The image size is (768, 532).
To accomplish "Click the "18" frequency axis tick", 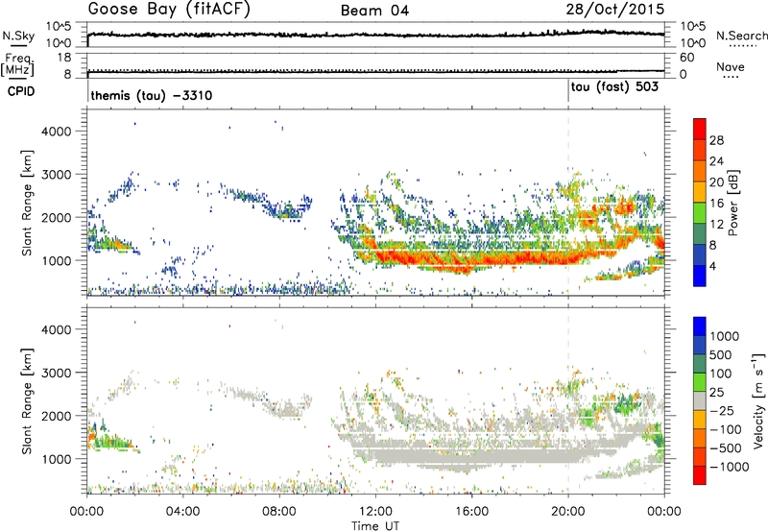I will [x=64, y=58].
